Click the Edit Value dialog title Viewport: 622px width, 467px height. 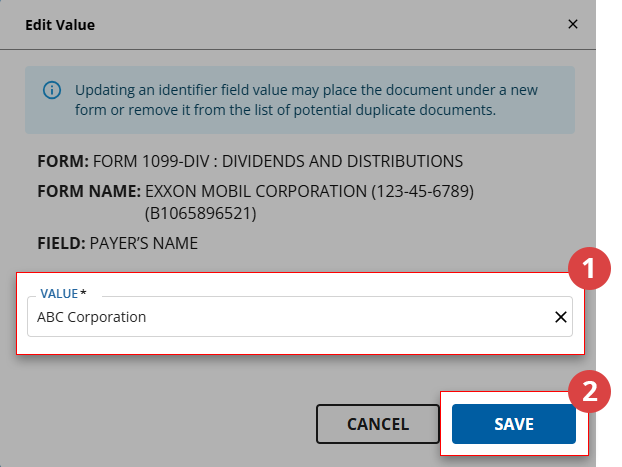tap(60, 24)
